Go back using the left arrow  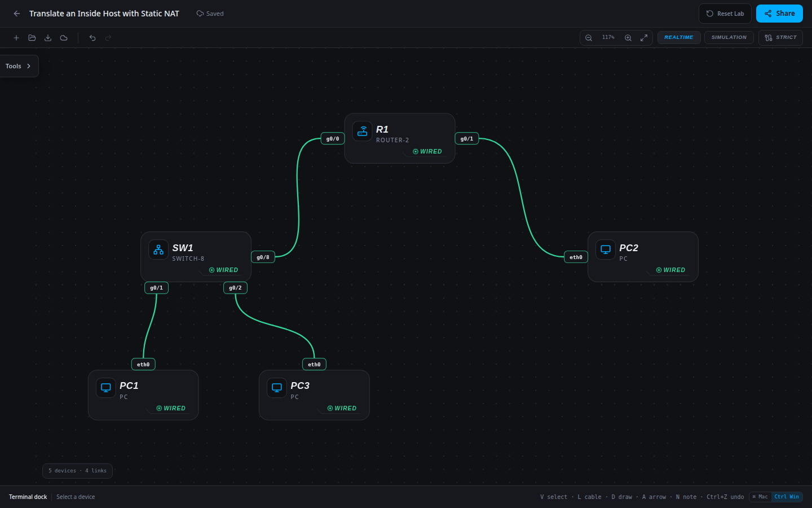click(x=17, y=14)
